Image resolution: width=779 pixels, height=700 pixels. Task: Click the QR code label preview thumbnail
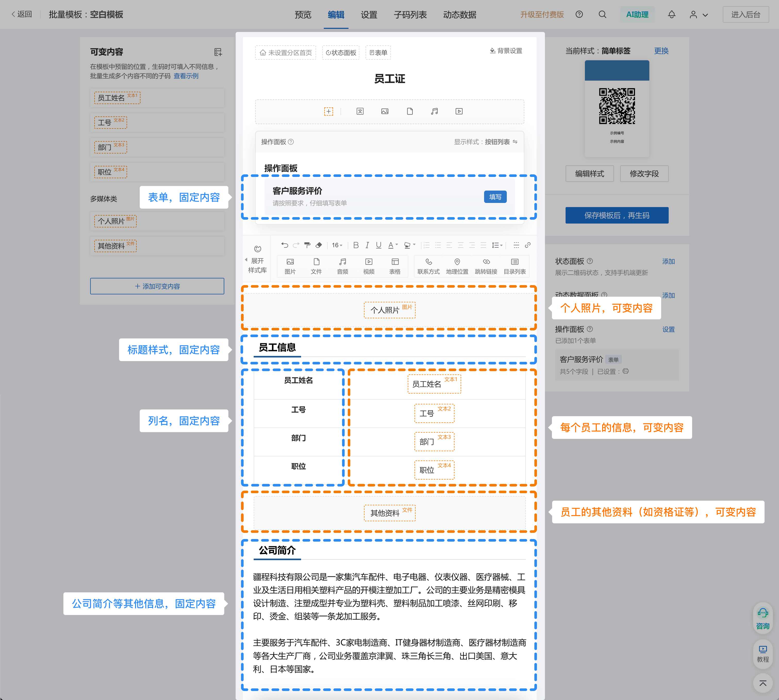tap(617, 108)
